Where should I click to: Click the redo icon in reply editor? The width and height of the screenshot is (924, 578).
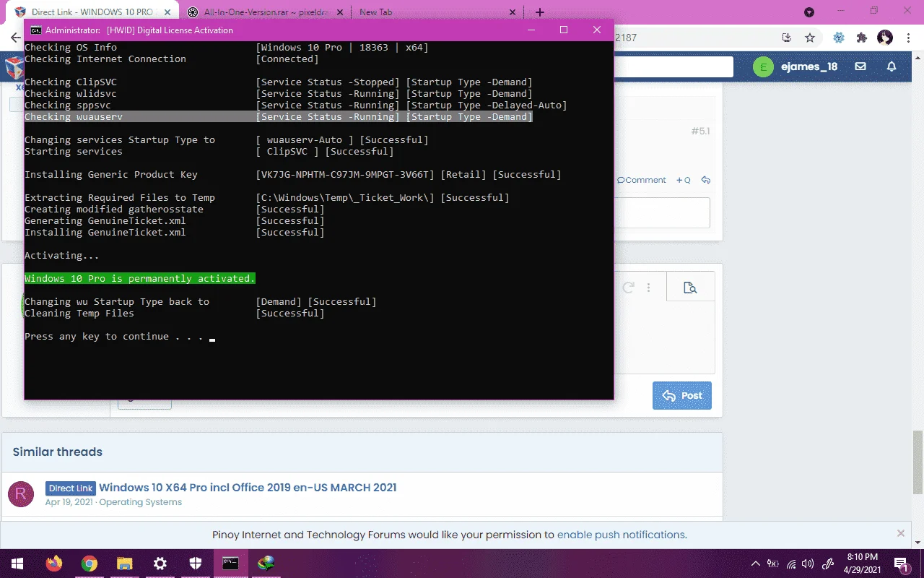tap(628, 288)
